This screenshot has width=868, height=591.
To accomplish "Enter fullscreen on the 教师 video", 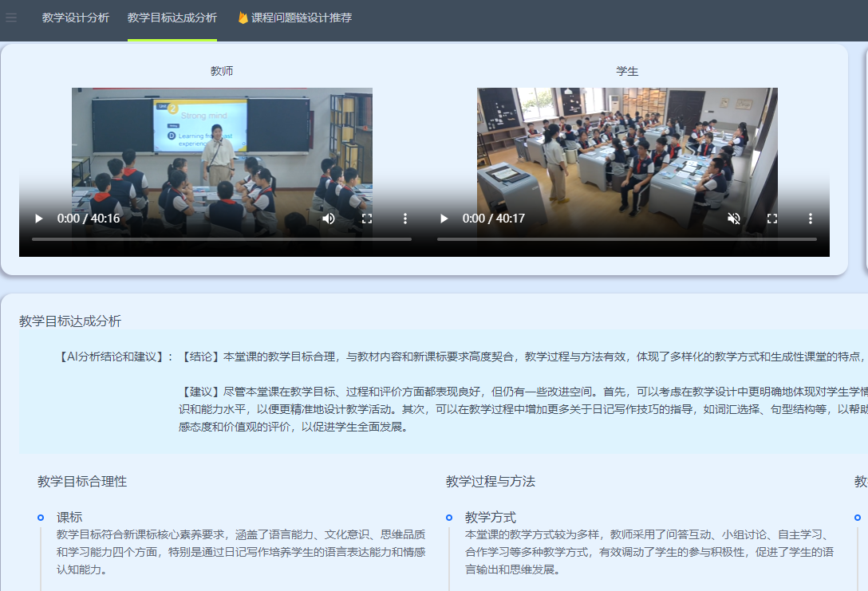I will 367,219.
